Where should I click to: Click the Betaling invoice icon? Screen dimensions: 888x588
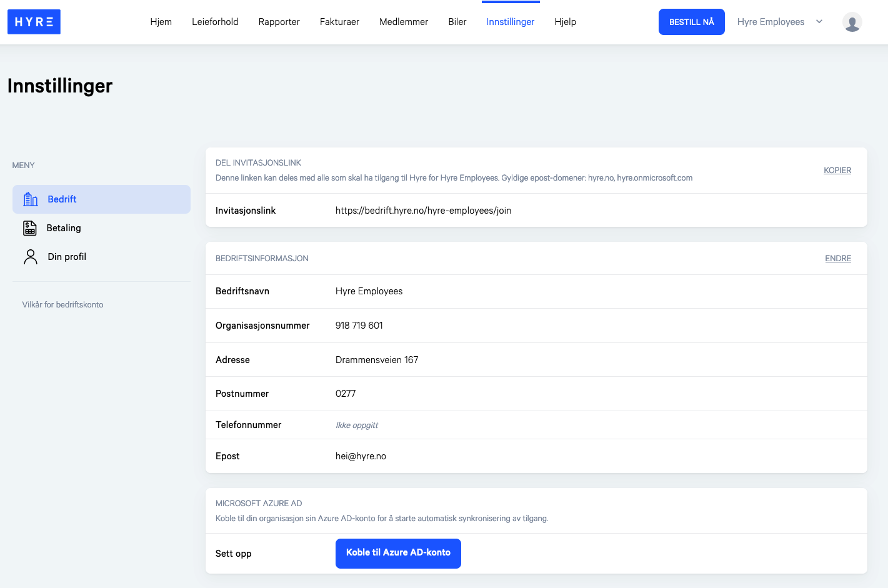[30, 228]
